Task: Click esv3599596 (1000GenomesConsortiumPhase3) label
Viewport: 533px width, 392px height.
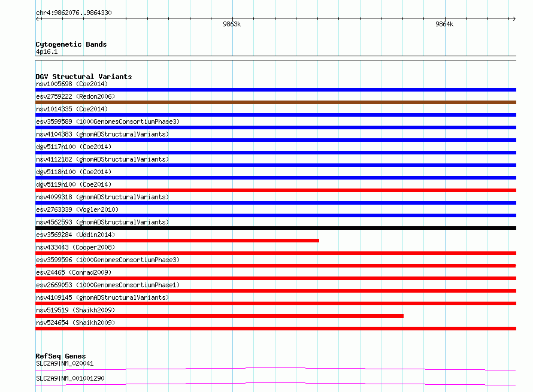Action: click(108, 260)
